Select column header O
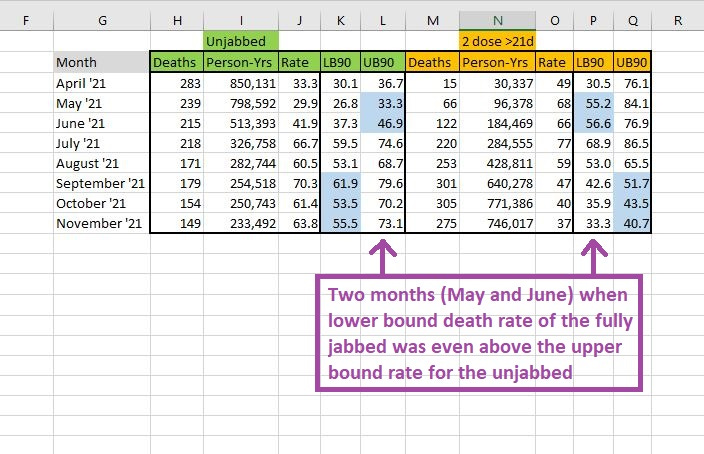The height and width of the screenshot is (454, 704). pyautogui.click(x=554, y=21)
